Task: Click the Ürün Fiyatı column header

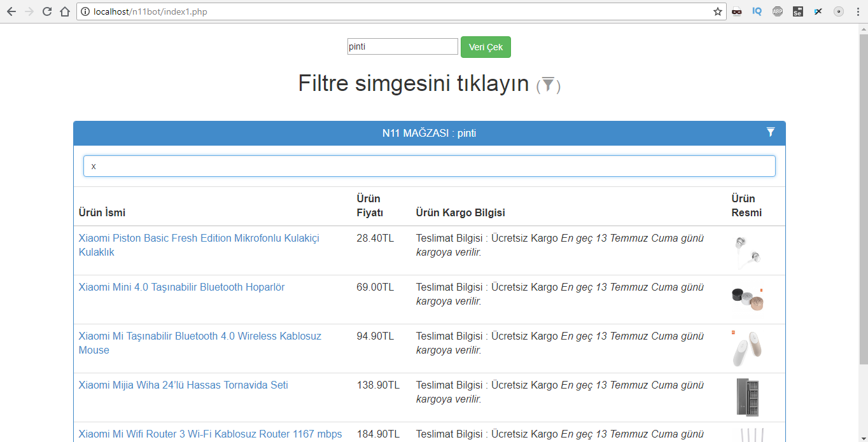Action: (370, 205)
